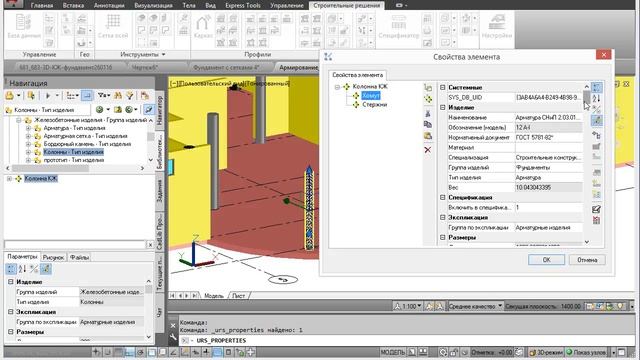
Task: Click the Вес value 10.043043395
Action: tap(549, 187)
